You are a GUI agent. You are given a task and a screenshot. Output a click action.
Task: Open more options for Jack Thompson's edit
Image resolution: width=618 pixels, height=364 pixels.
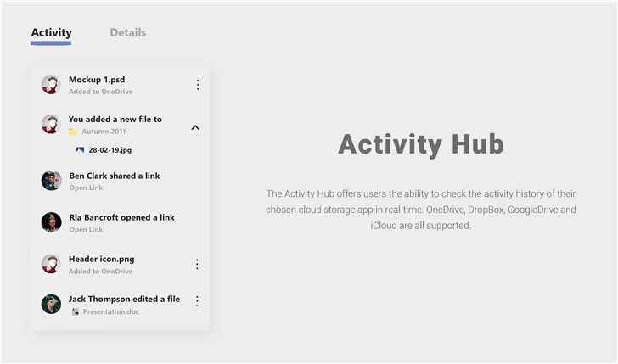[198, 301]
